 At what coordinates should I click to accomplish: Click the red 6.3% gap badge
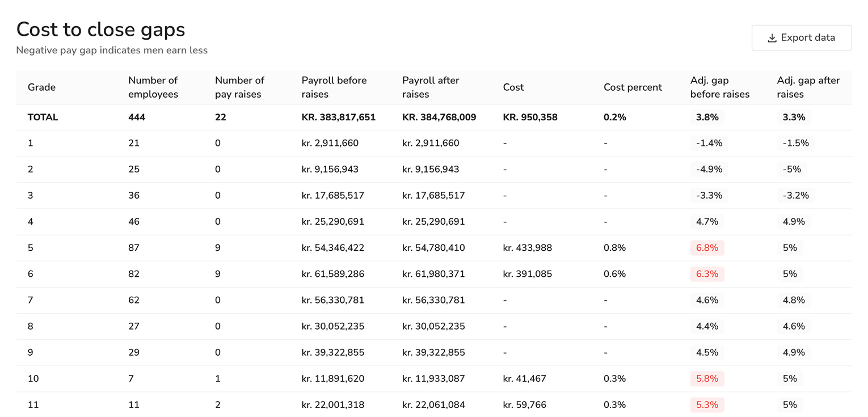pyautogui.click(x=707, y=274)
